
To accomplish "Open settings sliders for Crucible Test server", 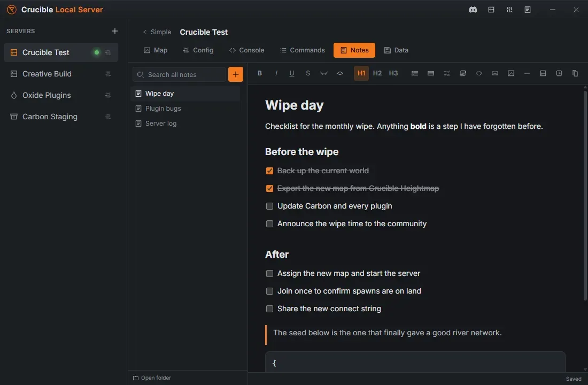I will [x=108, y=52].
